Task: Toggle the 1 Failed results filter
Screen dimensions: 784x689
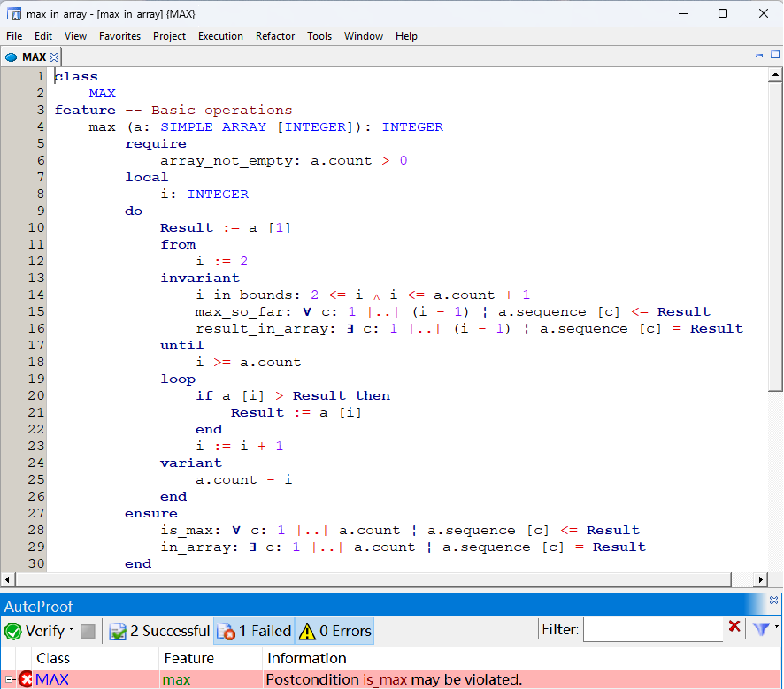Action: (x=254, y=632)
